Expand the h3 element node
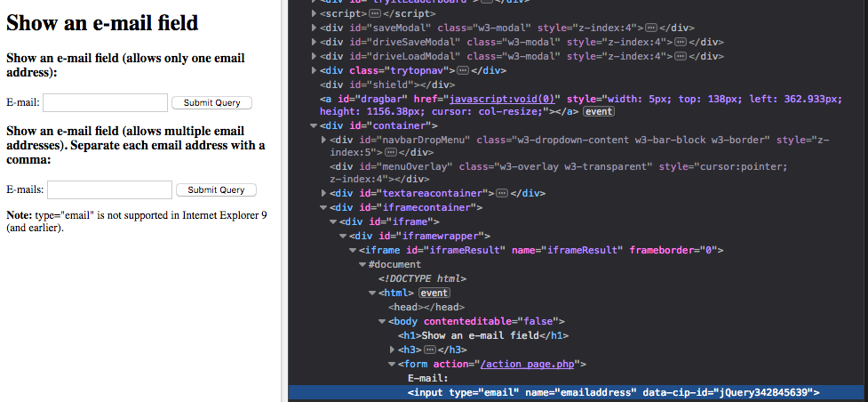The image size is (868, 402). click(x=392, y=350)
